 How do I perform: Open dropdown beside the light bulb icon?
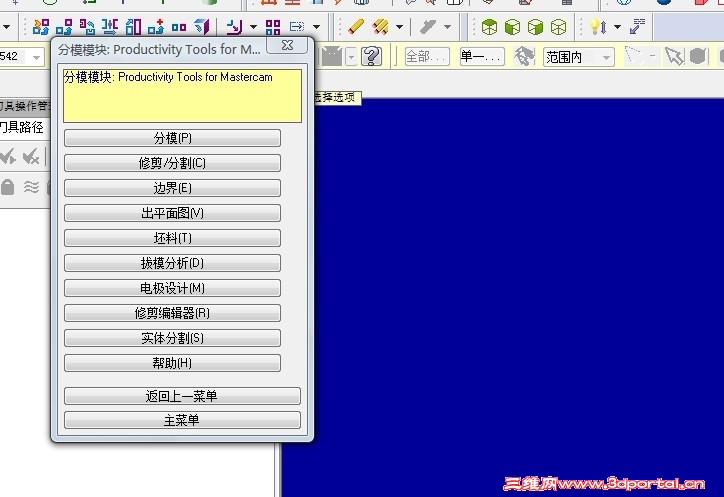pyautogui.click(x=617, y=27)
